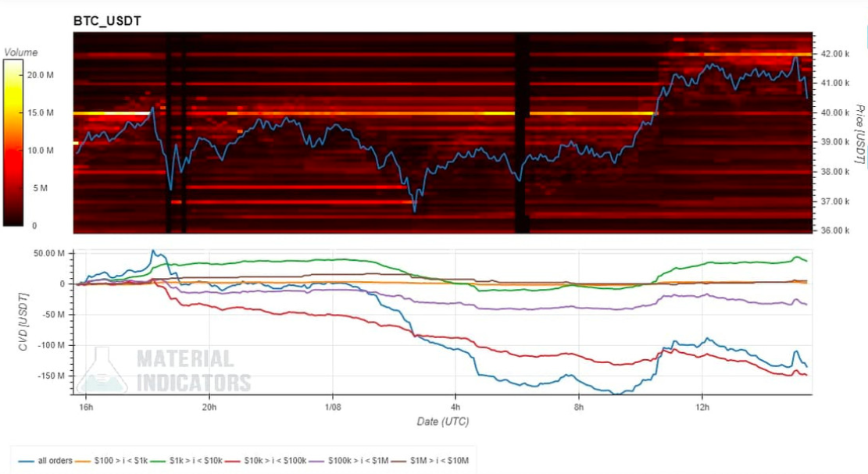868x474 pixels.
Task: Click the 5 M volume scale label
Action: point(40,188)
